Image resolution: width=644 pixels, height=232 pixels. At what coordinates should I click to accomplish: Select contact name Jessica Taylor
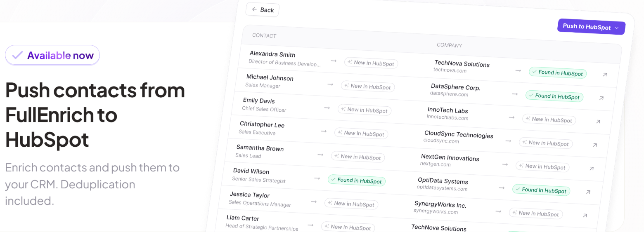tap(250, 195)
